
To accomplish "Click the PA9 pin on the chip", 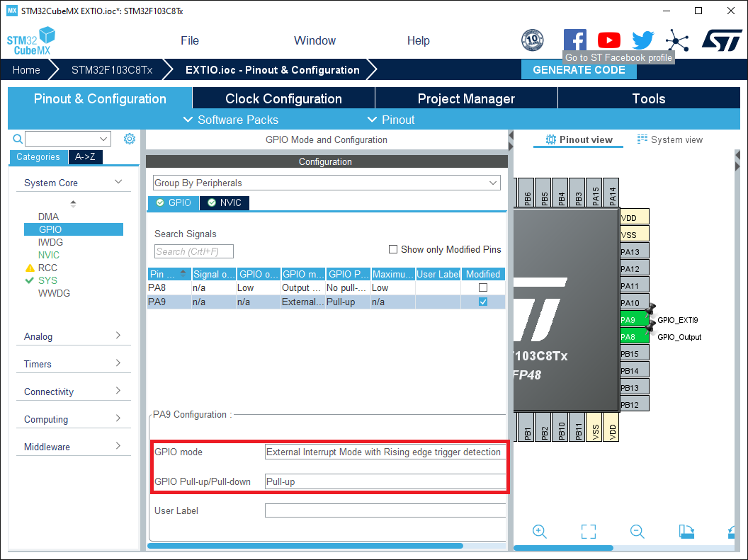I will (x=635, y=320).
